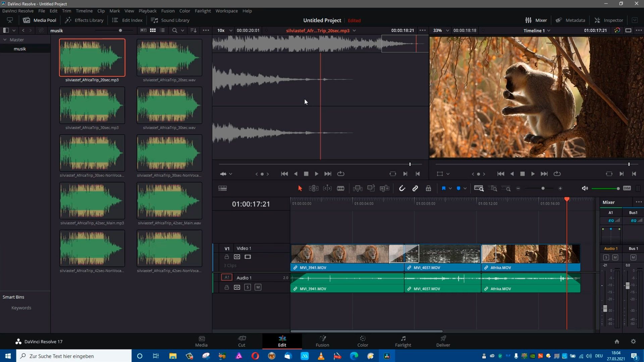Switch to the Color page
Viewport: 644px width, 362px height.
[363, 341]
